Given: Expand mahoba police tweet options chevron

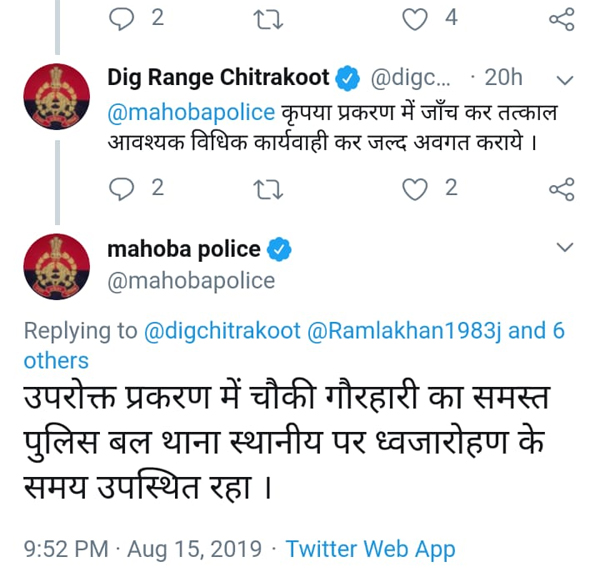Looking at the screenshot, I should 565,247.
